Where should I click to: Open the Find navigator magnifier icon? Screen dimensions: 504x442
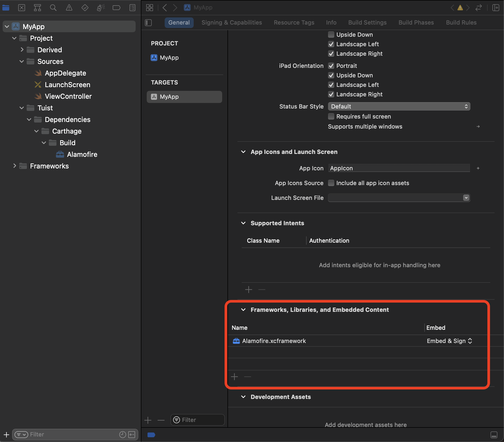pos(53,8)
